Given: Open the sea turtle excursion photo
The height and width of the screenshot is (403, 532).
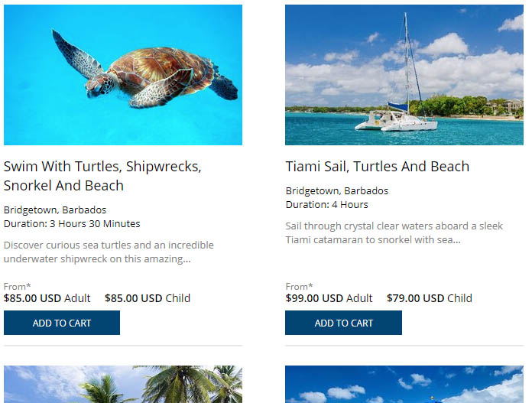Looking at the screenshot, I should click(123, 75).
